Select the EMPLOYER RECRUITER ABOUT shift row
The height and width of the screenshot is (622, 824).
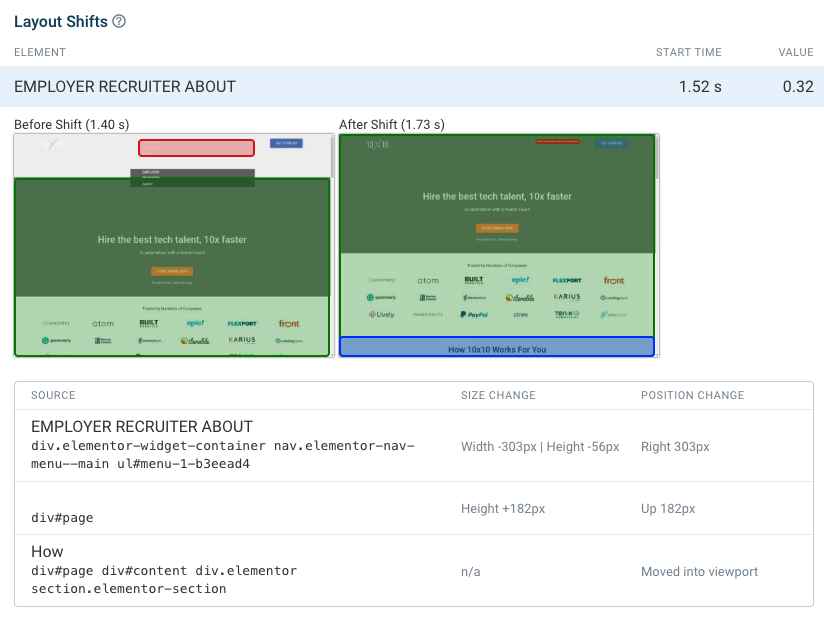point(412,87)
